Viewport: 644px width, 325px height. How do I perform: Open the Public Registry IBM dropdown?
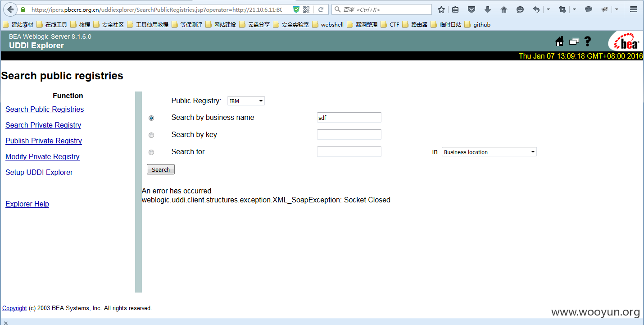click(x=246, y=101)
